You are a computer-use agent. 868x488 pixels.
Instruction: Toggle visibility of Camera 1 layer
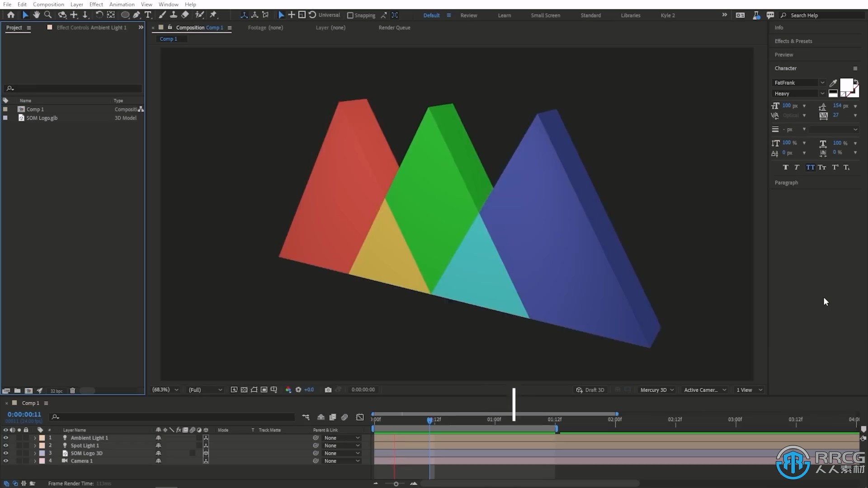point(5,460)
